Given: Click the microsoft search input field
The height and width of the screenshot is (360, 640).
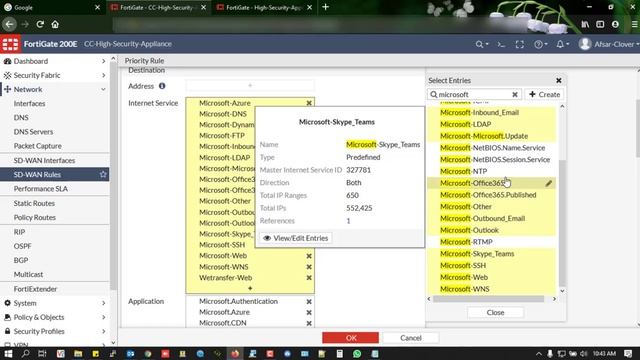Looking at the screenshot, I should (x=473, y=94).
